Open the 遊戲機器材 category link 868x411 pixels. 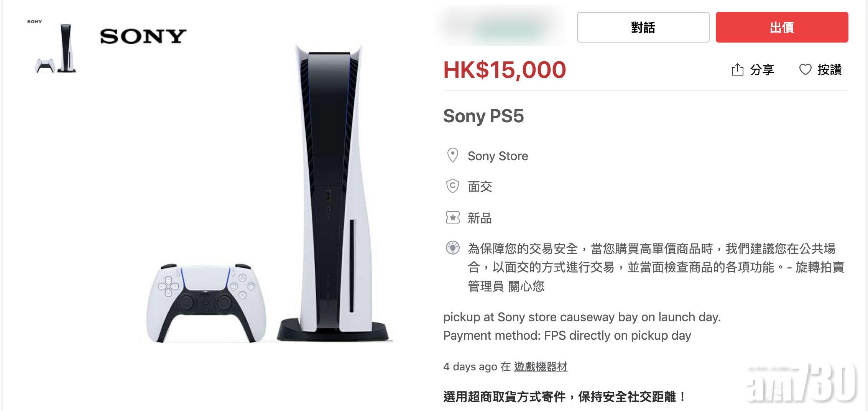[541, 367]
